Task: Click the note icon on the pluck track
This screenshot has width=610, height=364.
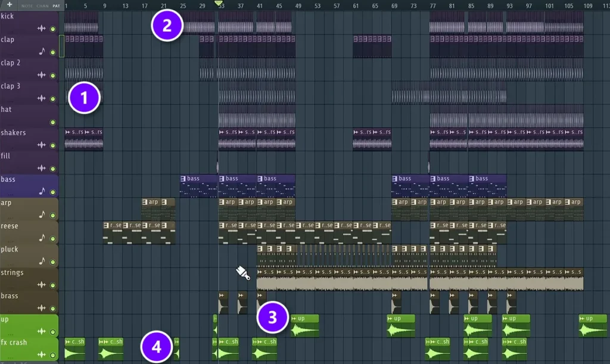Action: [42, 261]
